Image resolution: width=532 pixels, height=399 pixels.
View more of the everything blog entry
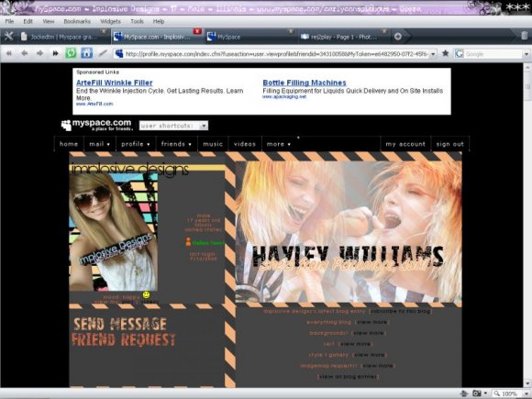point(371,322)
